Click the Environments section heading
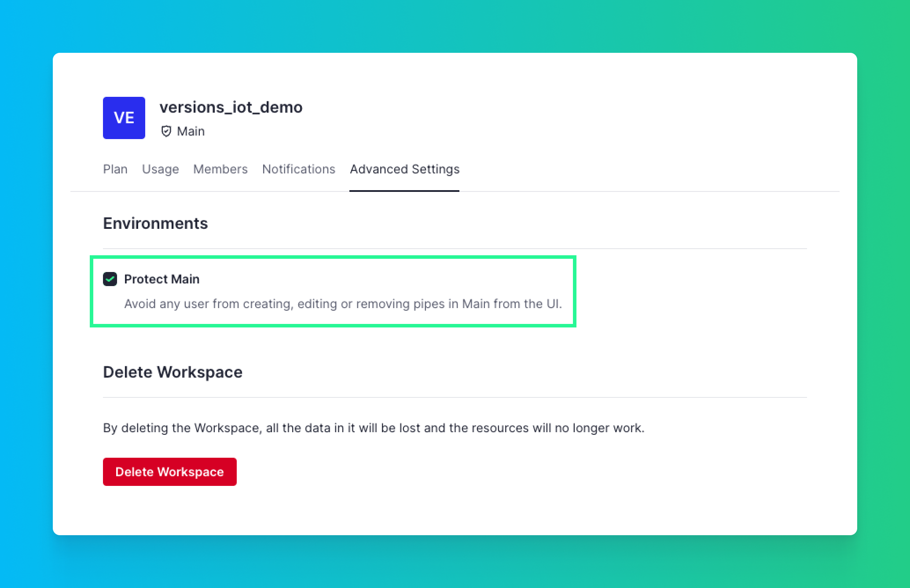Screen dimensions: 910x588 coord(155,223)
